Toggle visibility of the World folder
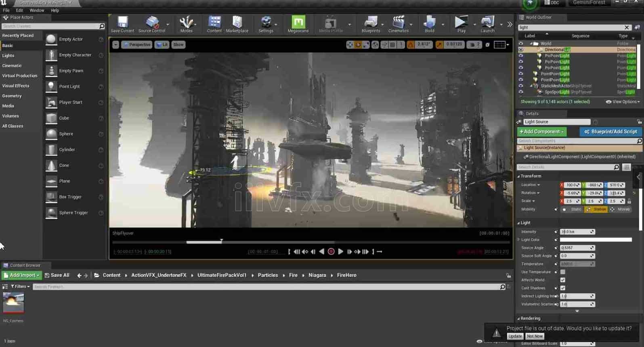 coord(521,44)
